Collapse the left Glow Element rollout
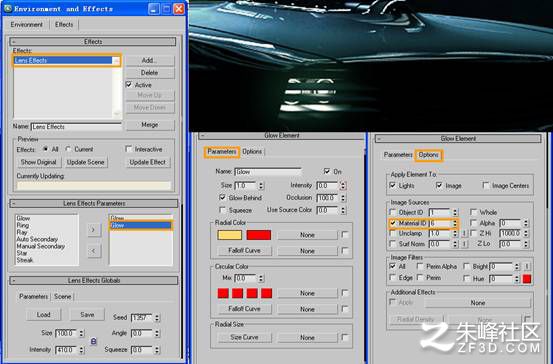Viewport: 553px width, 364px height. pos(281,136)
